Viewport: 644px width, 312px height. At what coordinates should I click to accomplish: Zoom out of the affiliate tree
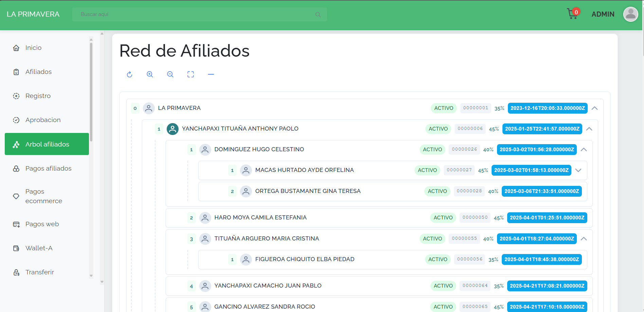click(170, 75)
